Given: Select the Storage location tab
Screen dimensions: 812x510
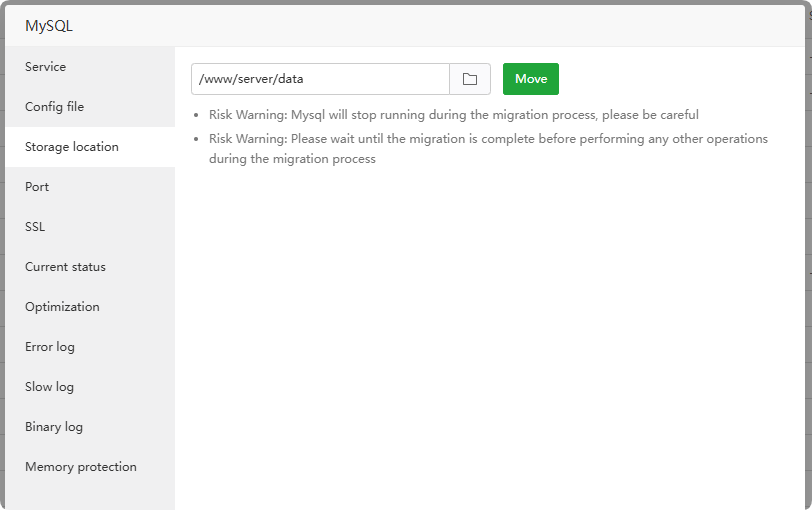Looking at the screenshot, I should (x=72, y=147).
